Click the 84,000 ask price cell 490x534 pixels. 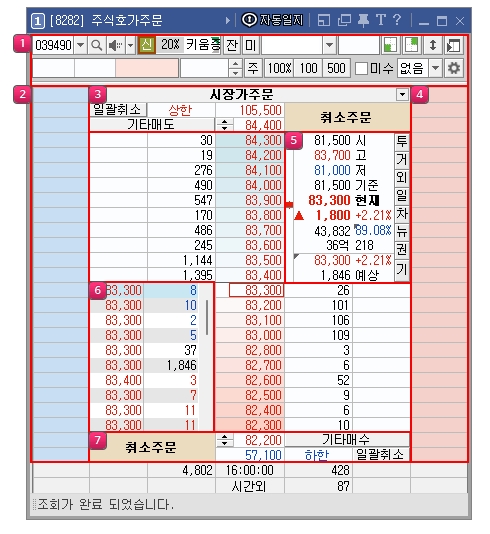coord(250,185)
